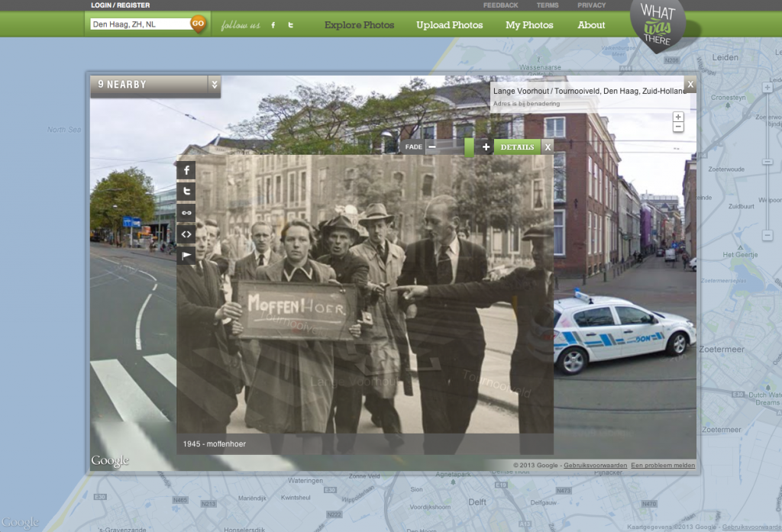This screenshot has height=532, width=782.
Task: Copy the photo link with the chain icon
Action: (186, 213)
